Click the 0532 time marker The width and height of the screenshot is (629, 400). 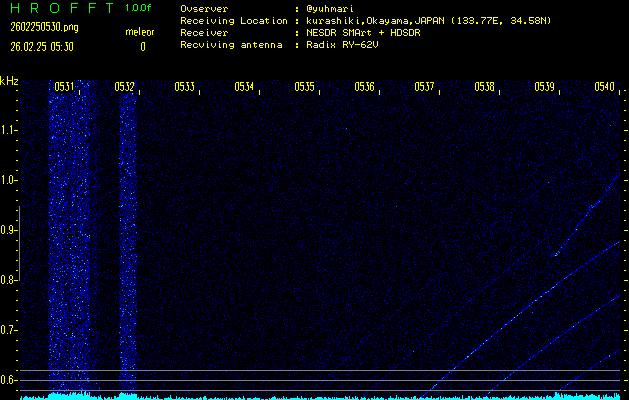[x=125, y=87]
